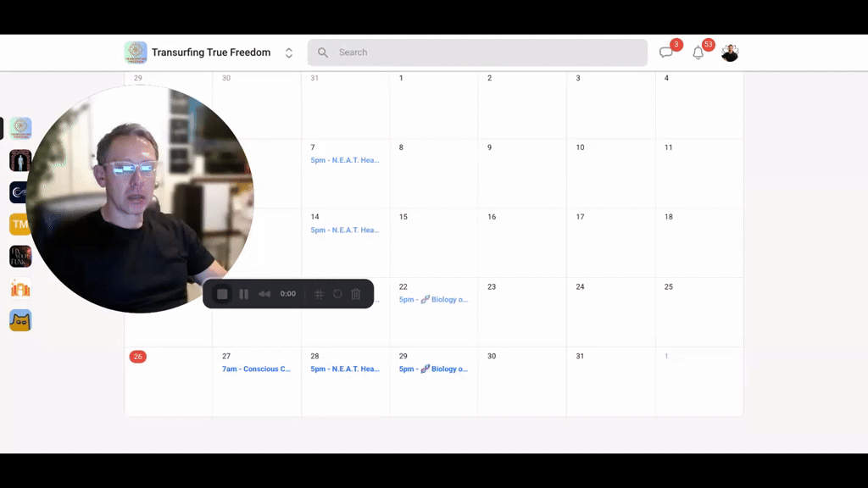Viewport: 868px width, 488px height.
Task: Select calendar day 30 in the bottom row
Action: point(492,356)
